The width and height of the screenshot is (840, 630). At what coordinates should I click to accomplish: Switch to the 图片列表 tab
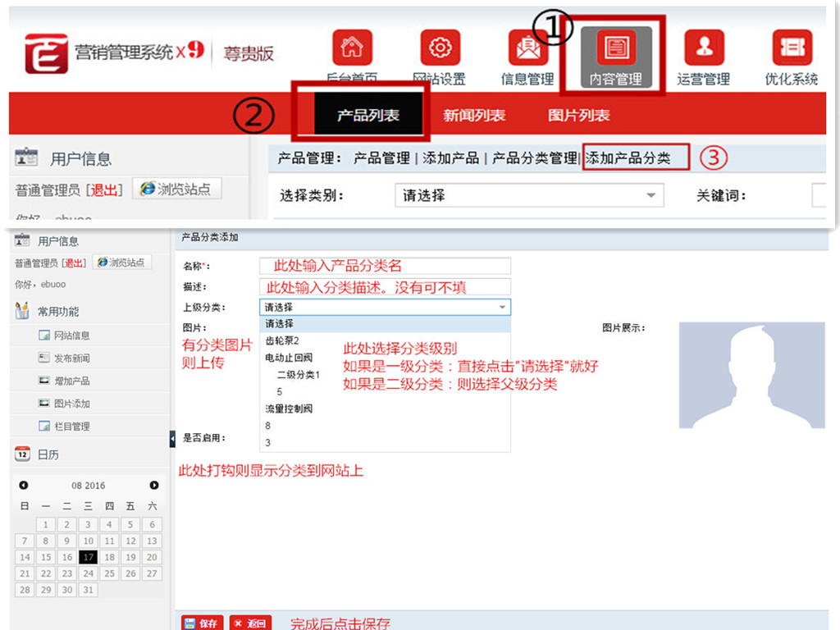pos(578,116)
